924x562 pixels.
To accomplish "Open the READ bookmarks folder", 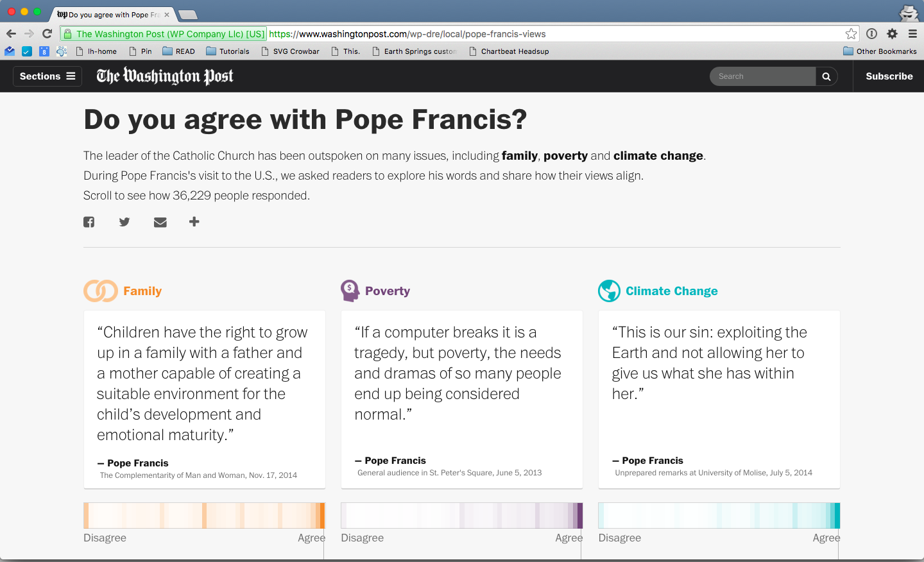I will [x=179, y=51].
